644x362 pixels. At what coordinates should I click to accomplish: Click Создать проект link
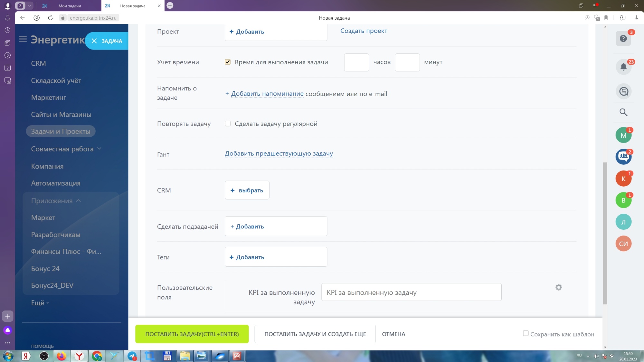coord(364,31)
